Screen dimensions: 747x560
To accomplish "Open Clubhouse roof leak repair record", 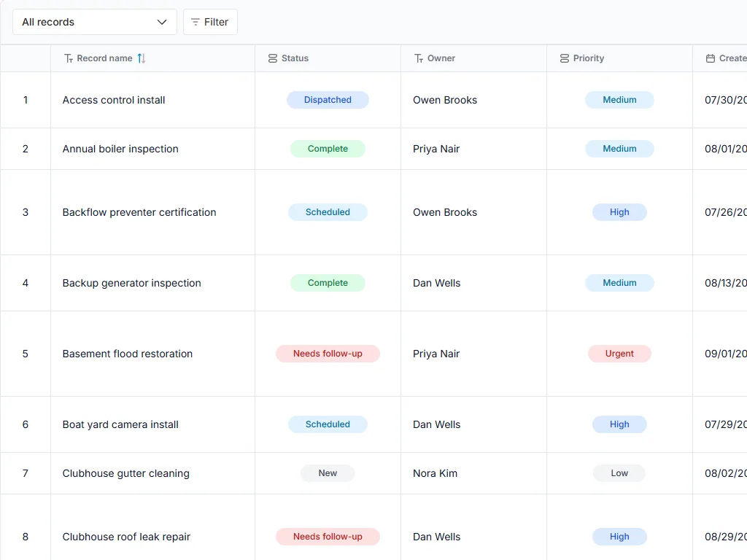I will (126, 537).
